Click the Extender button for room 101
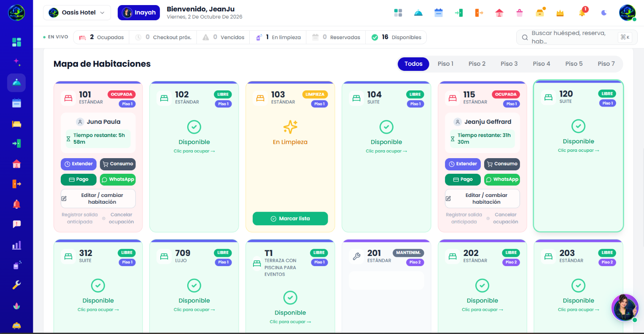Image resolution: width=644 pixels, height=334 pixels. [78, 164]
